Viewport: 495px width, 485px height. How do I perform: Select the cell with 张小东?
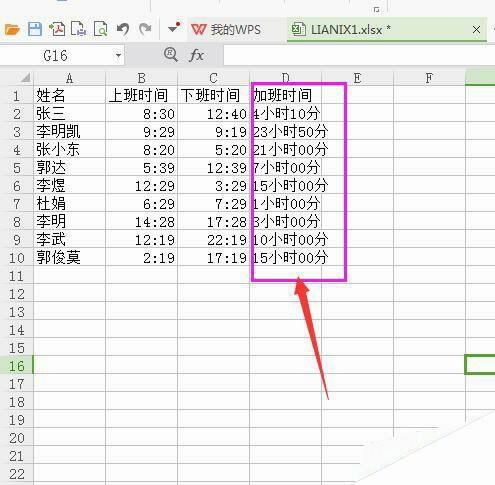pyautogui.click(x=69, y=150)
